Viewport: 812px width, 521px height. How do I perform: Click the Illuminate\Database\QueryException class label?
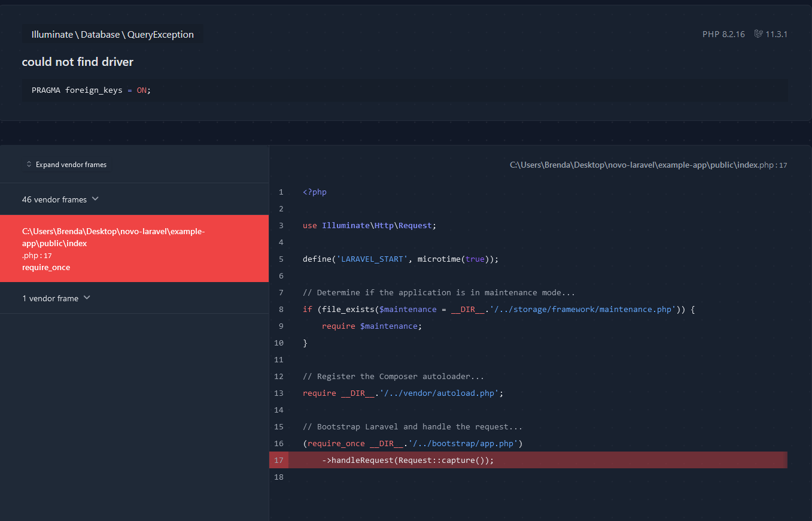click(x=112, y=34)
